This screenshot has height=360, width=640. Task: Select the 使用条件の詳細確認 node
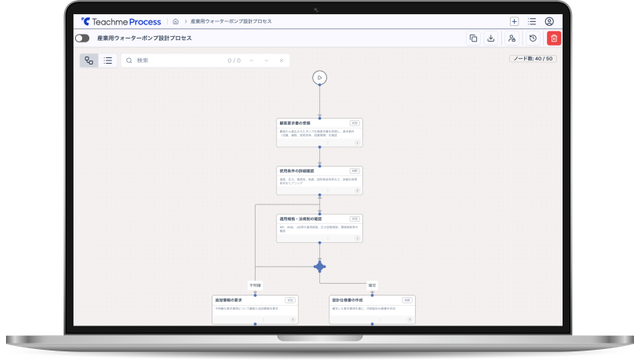click(x=320, y=180)
